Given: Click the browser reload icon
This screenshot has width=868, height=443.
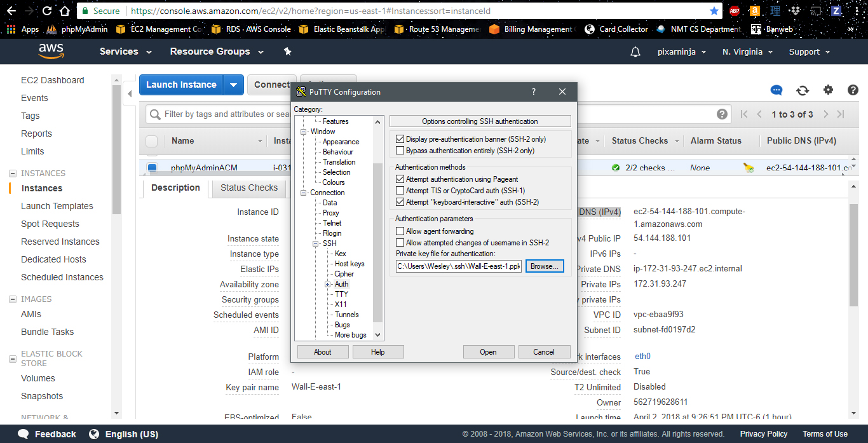Looking at the screenshot, I should coord(48,11).
